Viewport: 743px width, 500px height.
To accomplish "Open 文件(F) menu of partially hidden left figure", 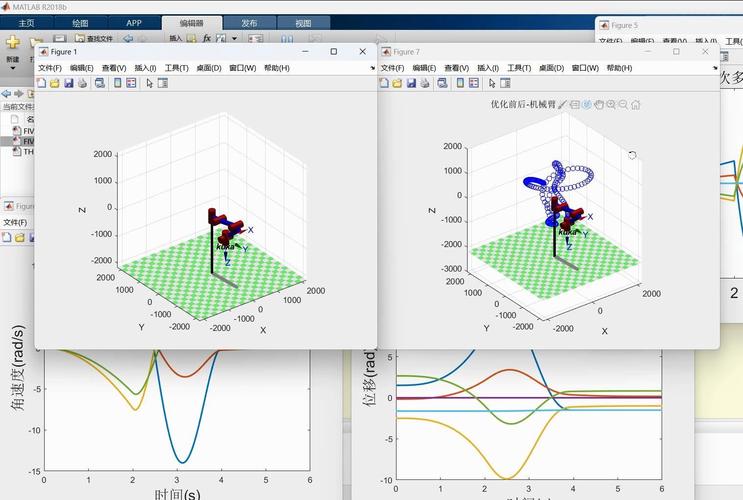I will pos(15,222).
